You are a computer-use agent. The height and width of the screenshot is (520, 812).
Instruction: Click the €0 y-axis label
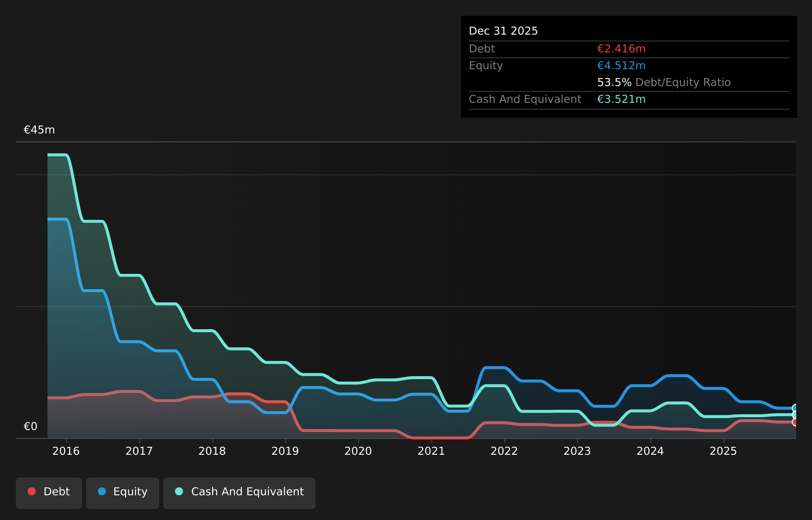[x=31, y=427]
